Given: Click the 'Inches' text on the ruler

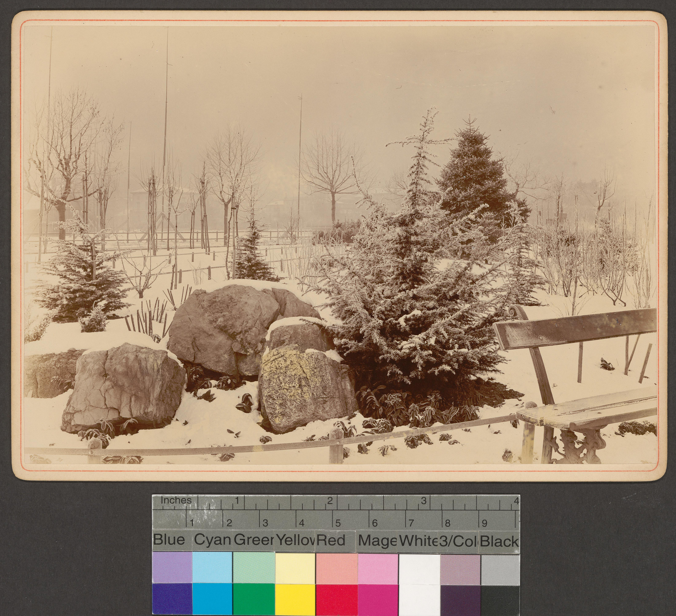Looking at the screenshot, I should pyautogui.click(x=176, y=500).
